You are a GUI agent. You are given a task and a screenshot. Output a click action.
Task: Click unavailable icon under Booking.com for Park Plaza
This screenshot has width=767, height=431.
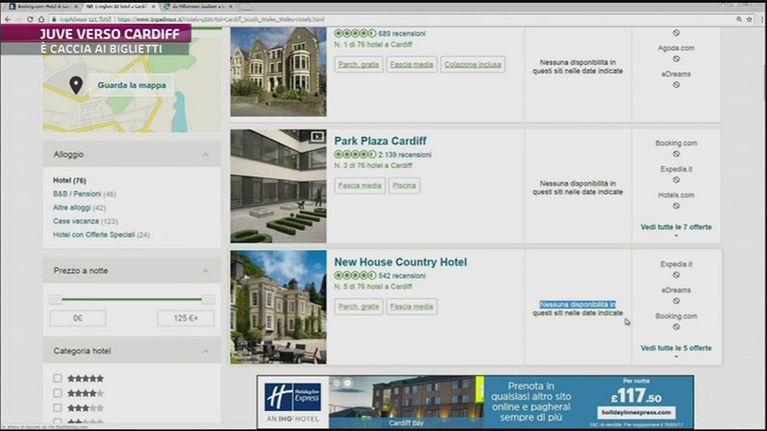click(676, 154)
